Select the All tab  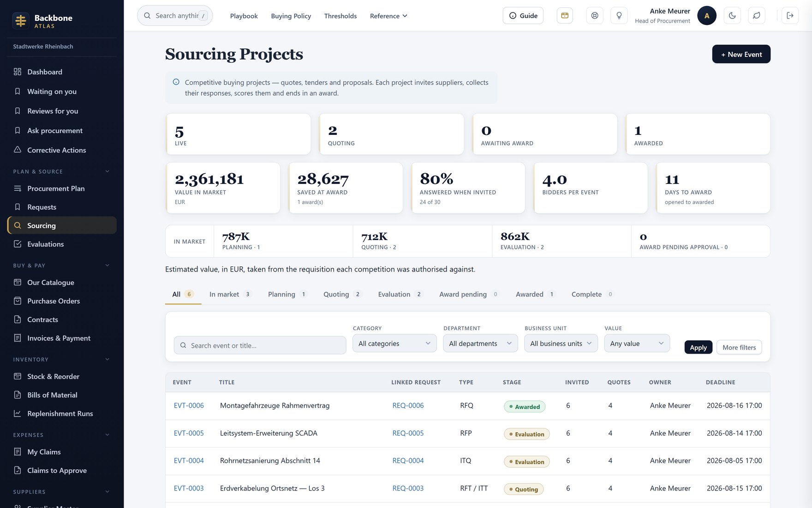183,294
